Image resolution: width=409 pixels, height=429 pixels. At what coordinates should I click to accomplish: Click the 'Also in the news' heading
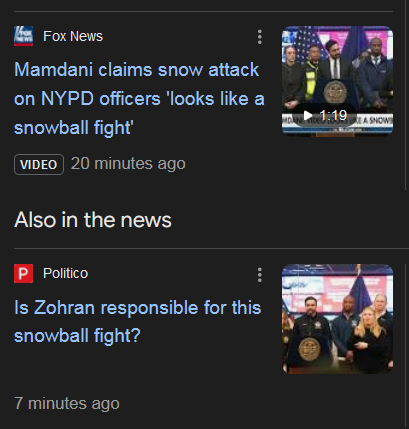coord(93,220)
